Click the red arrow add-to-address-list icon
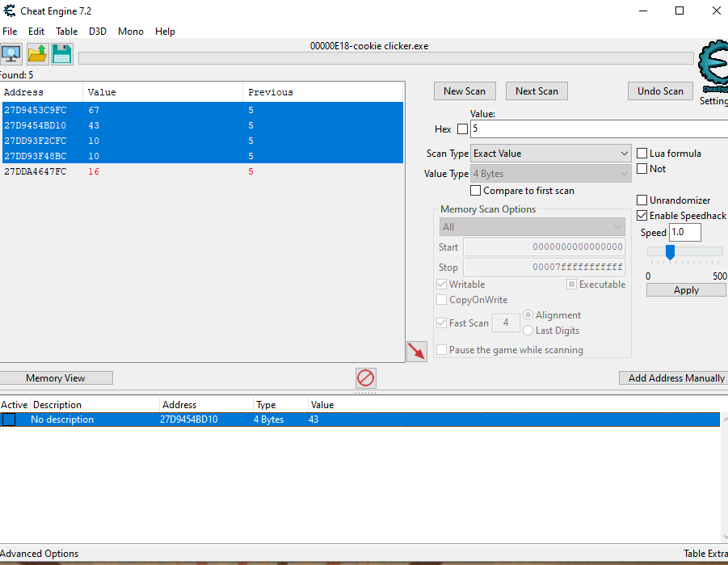The image size is (728, 565). tap(416, 351)
